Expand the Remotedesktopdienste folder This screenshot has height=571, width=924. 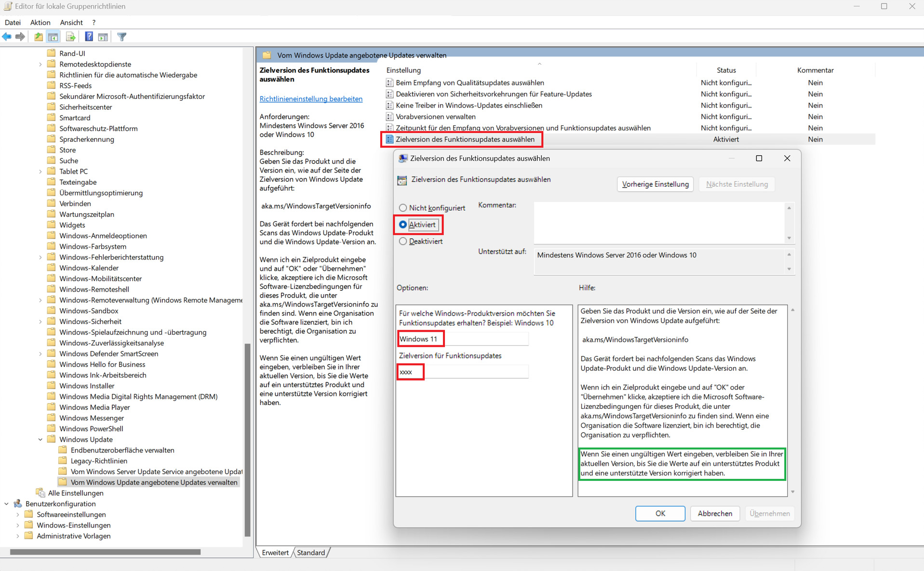[40, 64]
